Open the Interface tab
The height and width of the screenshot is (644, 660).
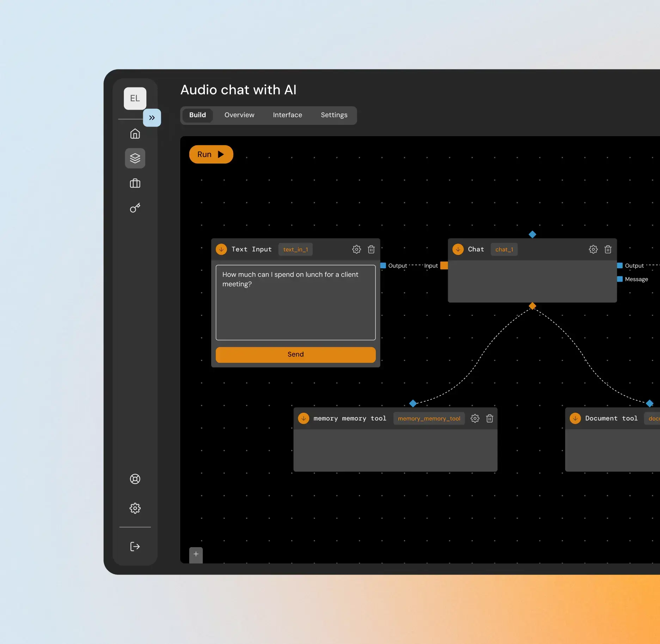tap(287, 115)
